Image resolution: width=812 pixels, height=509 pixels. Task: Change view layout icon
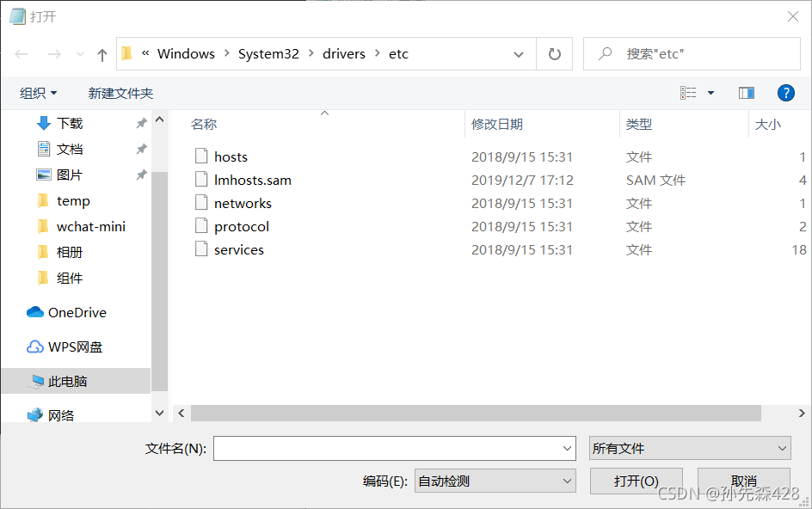pyautogui.click(x=688, y=93)
